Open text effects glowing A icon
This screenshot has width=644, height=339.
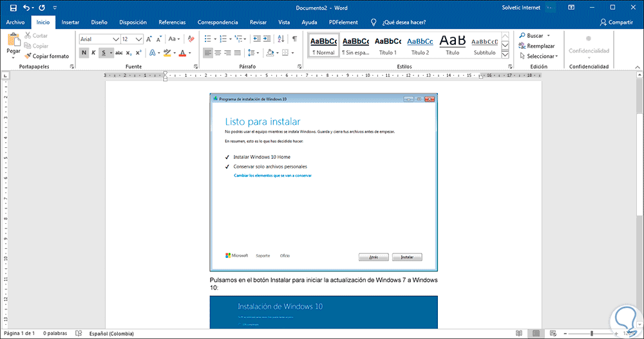click(x=153, y=53)
